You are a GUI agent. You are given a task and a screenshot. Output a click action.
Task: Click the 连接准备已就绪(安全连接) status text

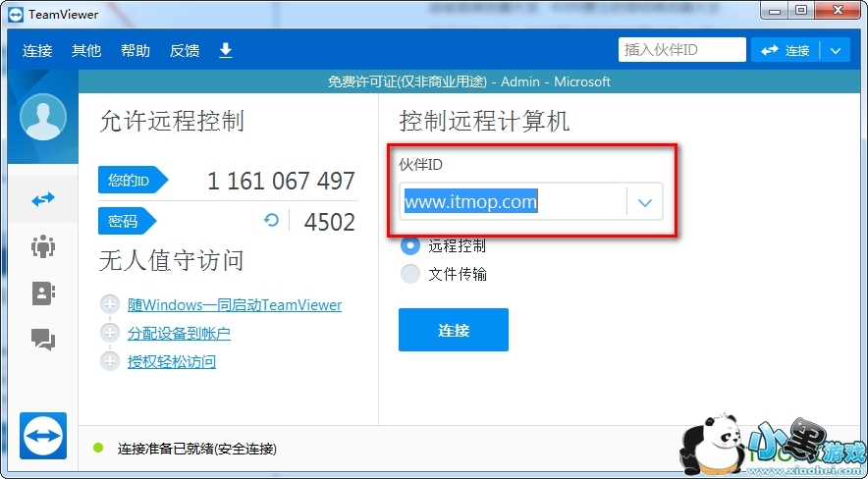197,449
